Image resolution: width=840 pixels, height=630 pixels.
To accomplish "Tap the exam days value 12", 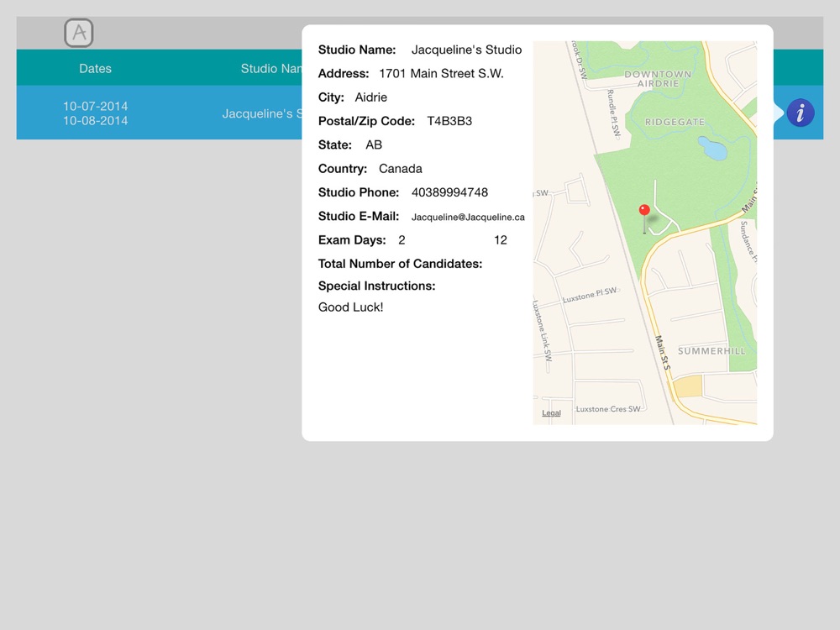I will pos(501,240).
